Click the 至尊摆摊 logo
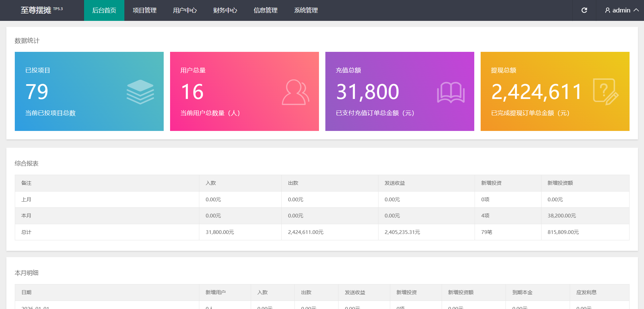Image resolution: width=644 pixels, height=309 pixels. (x=36, y=10)
